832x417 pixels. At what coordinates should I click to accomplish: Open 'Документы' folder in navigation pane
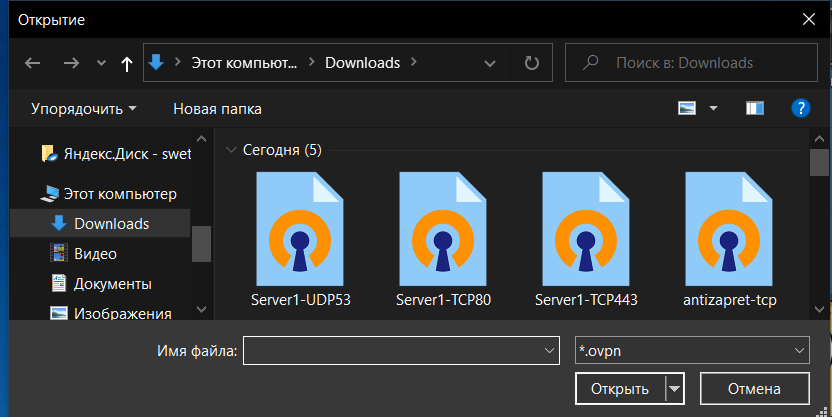click(x=101, y=284)
